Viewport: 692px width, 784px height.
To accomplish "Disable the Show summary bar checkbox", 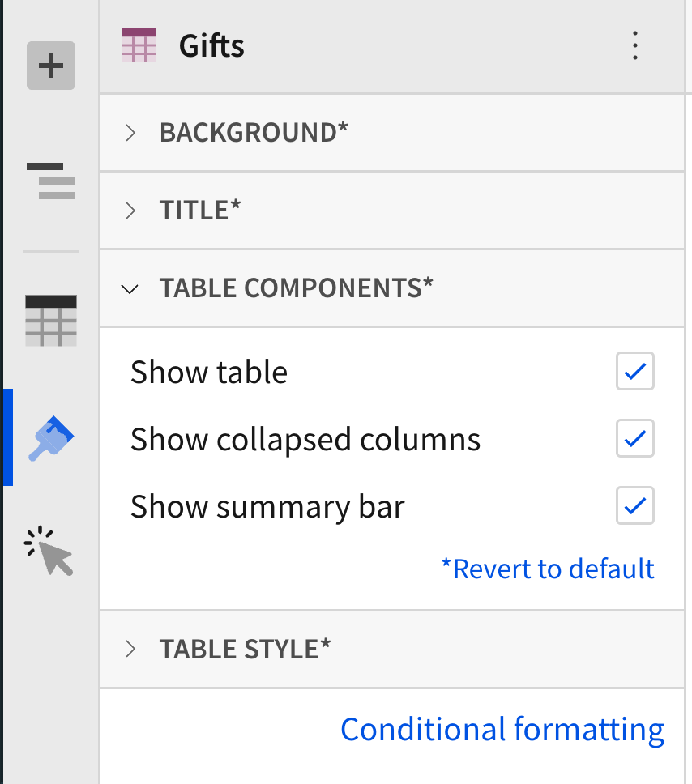I will tap(635, 505).
